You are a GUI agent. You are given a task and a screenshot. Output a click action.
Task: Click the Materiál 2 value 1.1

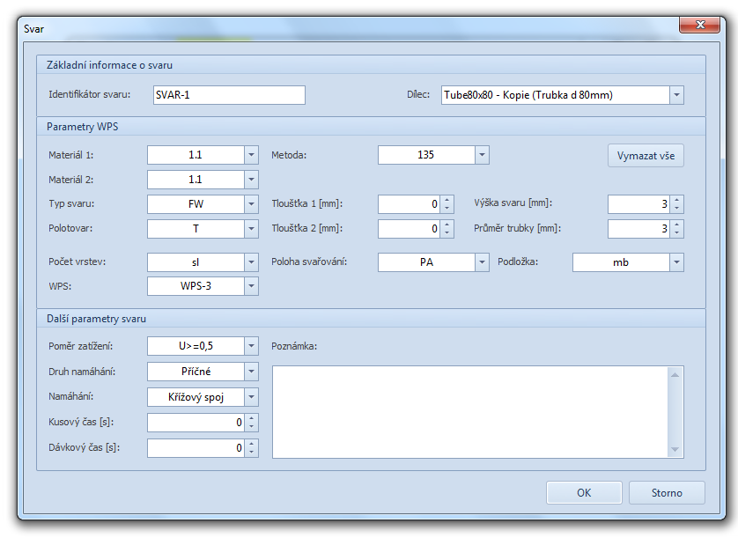(x=196, y=180)
